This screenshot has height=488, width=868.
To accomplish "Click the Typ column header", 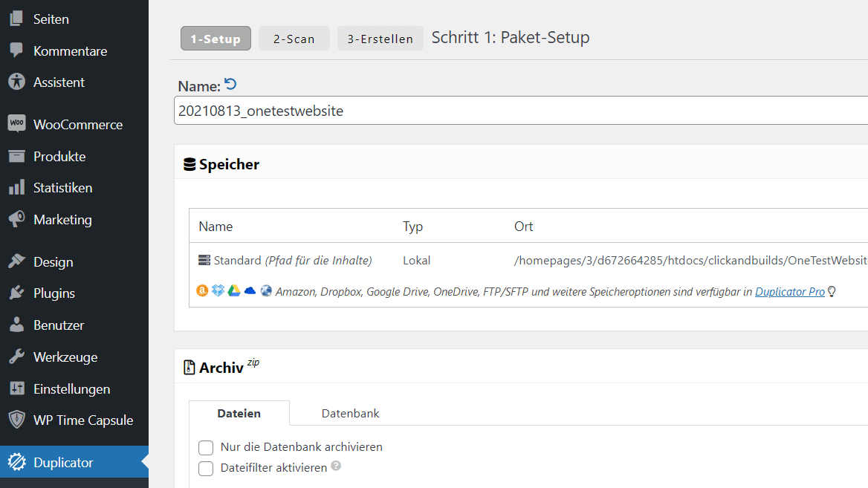I will pos(412,227).
